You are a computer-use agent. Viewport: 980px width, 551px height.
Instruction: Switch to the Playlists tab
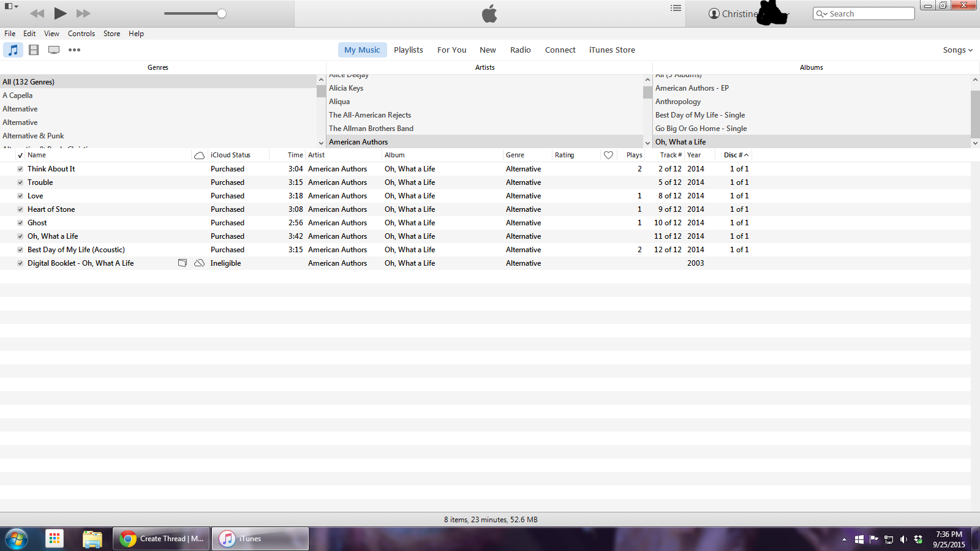point(409,50)
